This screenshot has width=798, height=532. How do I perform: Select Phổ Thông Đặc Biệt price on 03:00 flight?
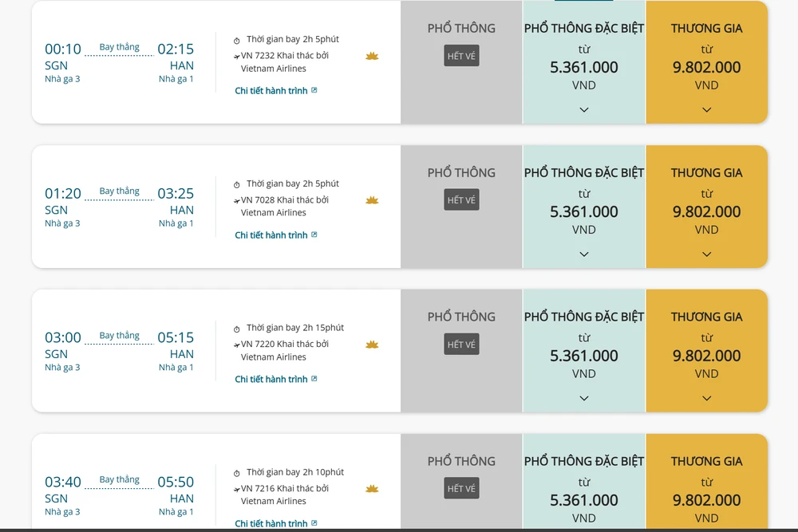584,356
